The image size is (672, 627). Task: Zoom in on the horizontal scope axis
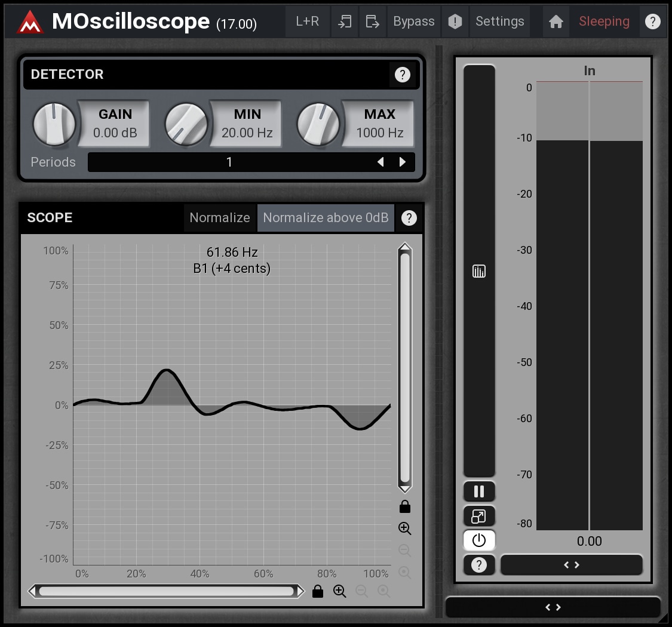[340, 591]
